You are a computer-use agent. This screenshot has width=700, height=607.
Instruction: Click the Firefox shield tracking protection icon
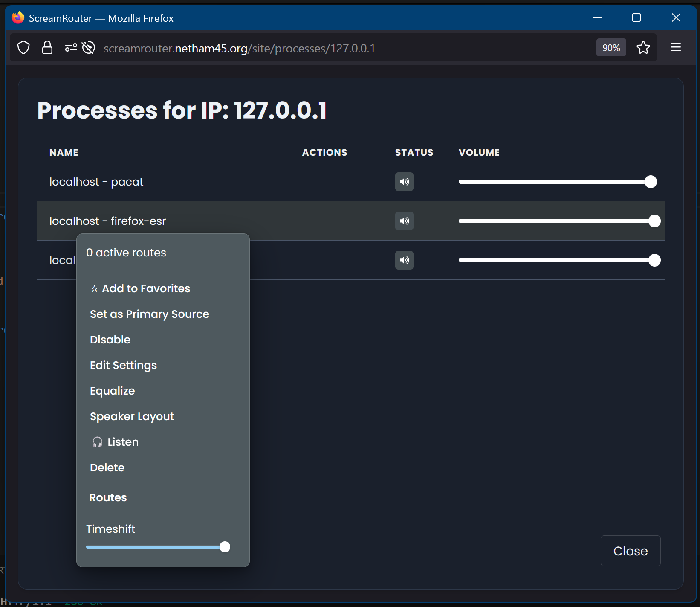pyautogui.click(x=23, y=48)
